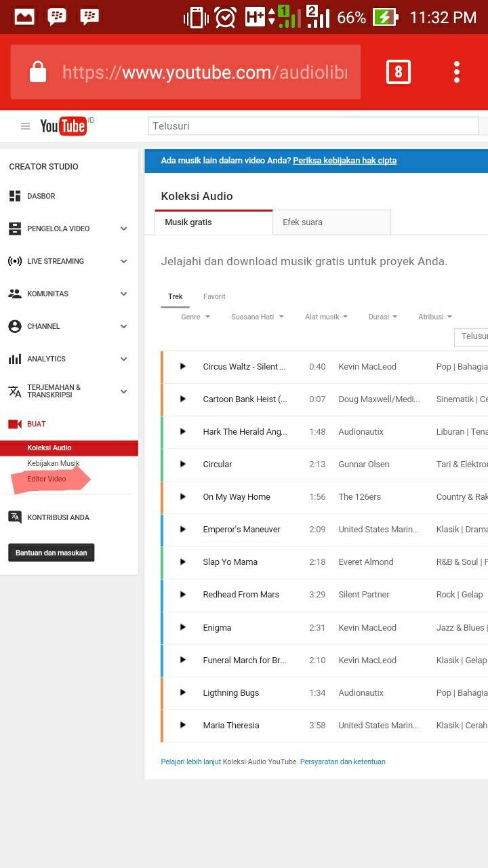
Task: Click the Live Streaming broadcast icon
Action: tap(15, 261)
